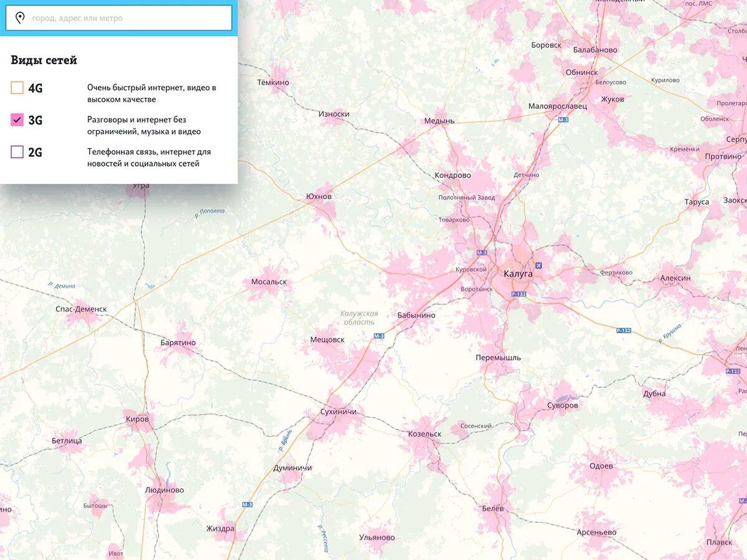Click the Сосенский label

476,426
